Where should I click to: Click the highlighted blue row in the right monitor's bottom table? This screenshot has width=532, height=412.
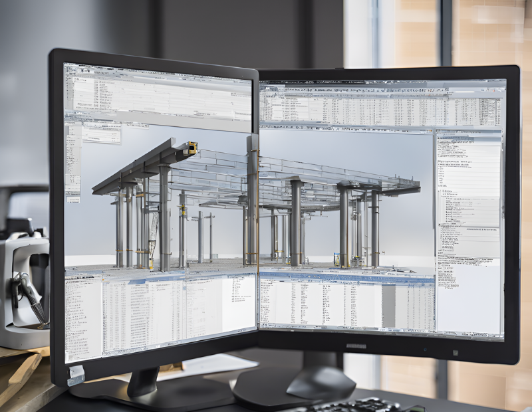pyautogui.click(x=346, y=273)
